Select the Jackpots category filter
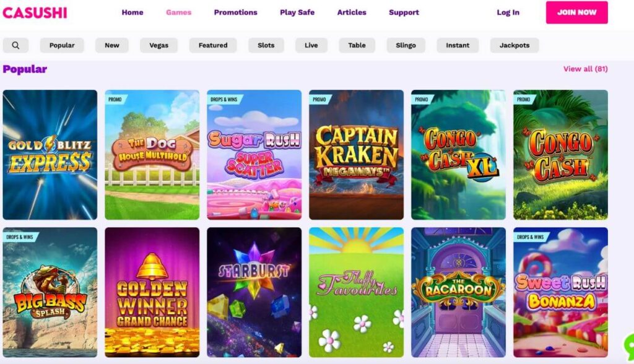This screenshot has width=634, height=364. click(515, 45)
